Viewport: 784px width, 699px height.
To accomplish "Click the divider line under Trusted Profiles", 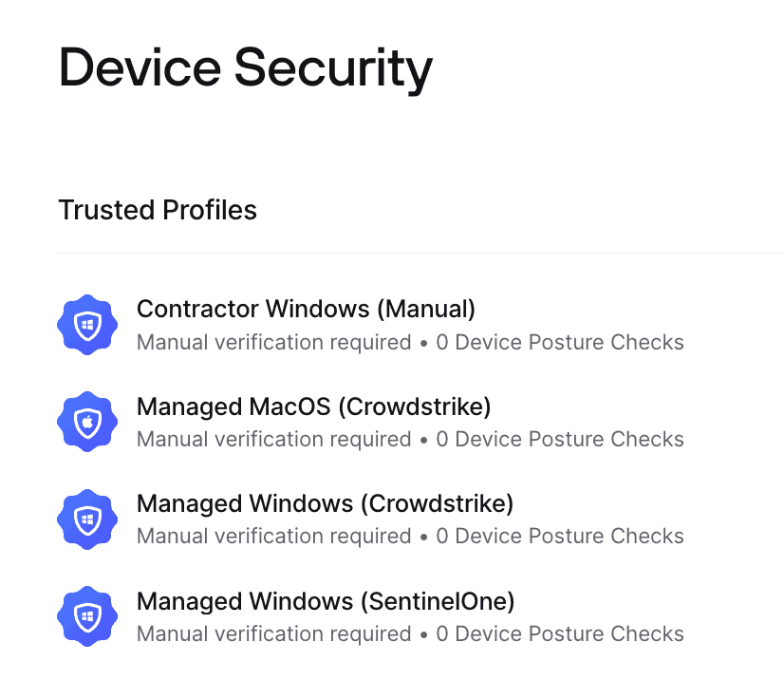I will point(420,252).
